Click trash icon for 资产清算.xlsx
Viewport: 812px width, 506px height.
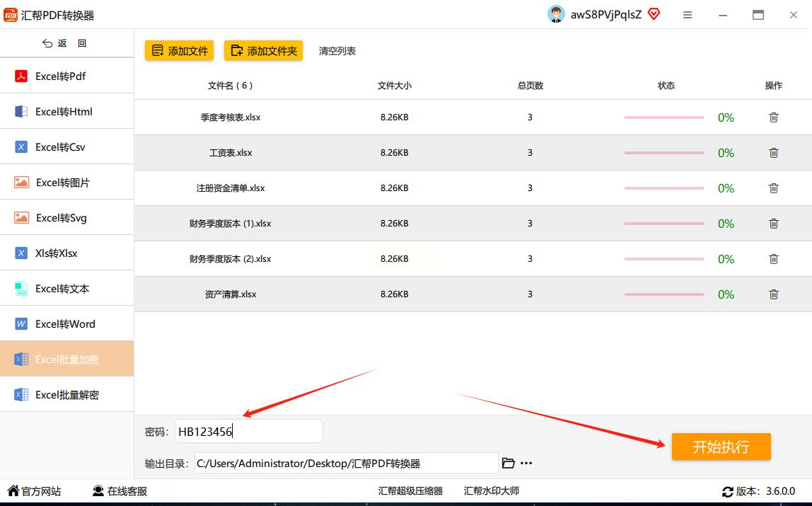774,294
